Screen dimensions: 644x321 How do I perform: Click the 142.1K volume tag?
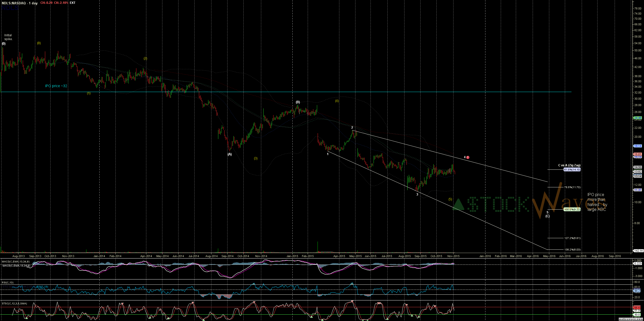click(638, 251)
